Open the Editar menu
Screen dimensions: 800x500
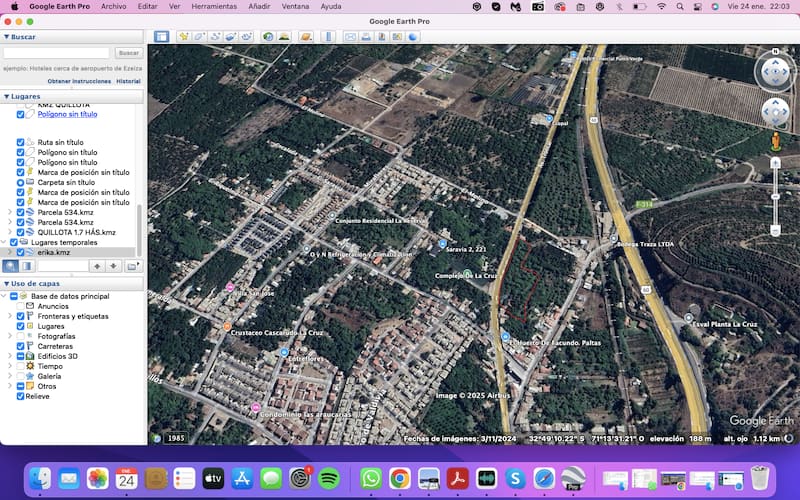[x=147, y=7]
